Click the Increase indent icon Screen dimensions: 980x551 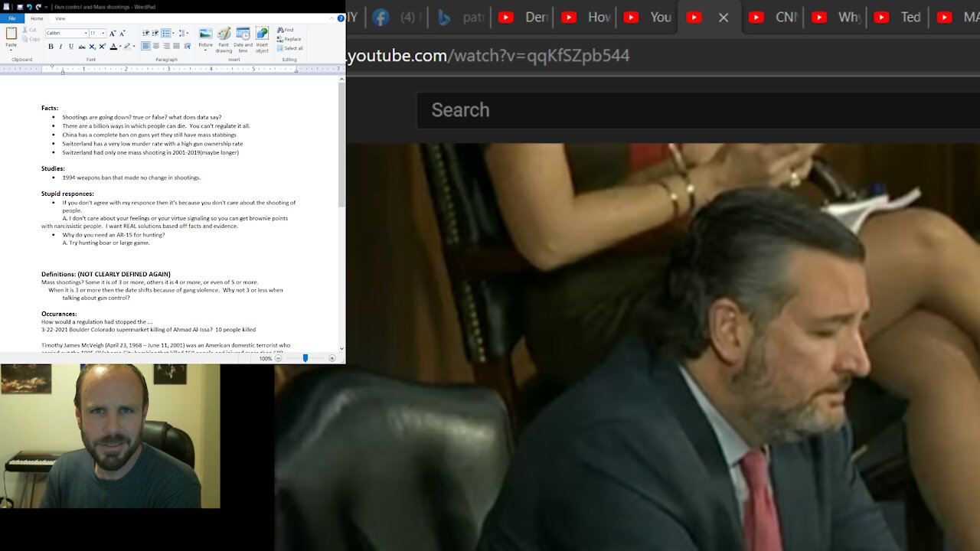155,34
